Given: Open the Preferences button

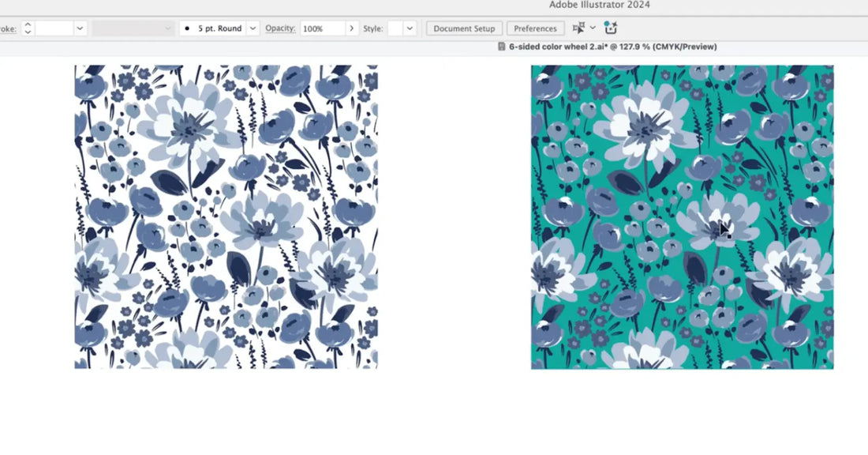Looking at the screenshot, I should coord(535,28).
